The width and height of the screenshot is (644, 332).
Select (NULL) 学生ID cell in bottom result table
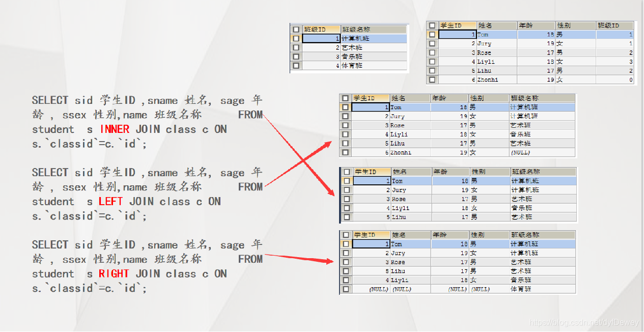(x=371, y=289)
